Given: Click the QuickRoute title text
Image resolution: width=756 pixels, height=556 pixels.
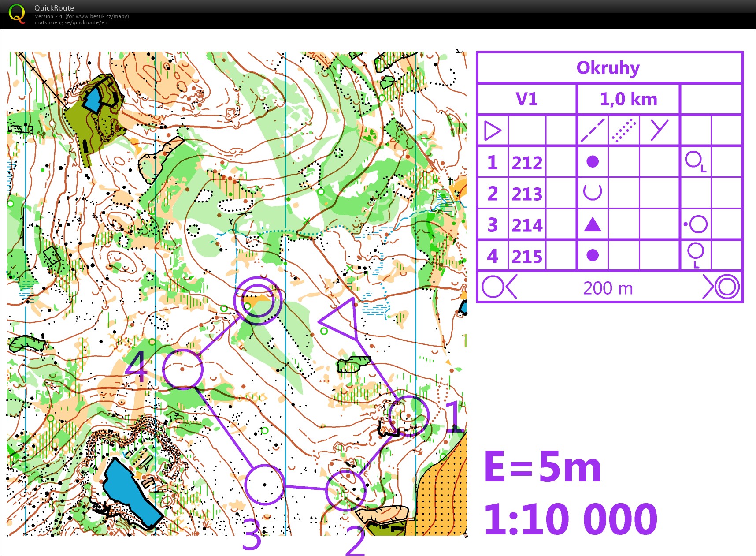Looking at the screenshot, I should [54, 8].
